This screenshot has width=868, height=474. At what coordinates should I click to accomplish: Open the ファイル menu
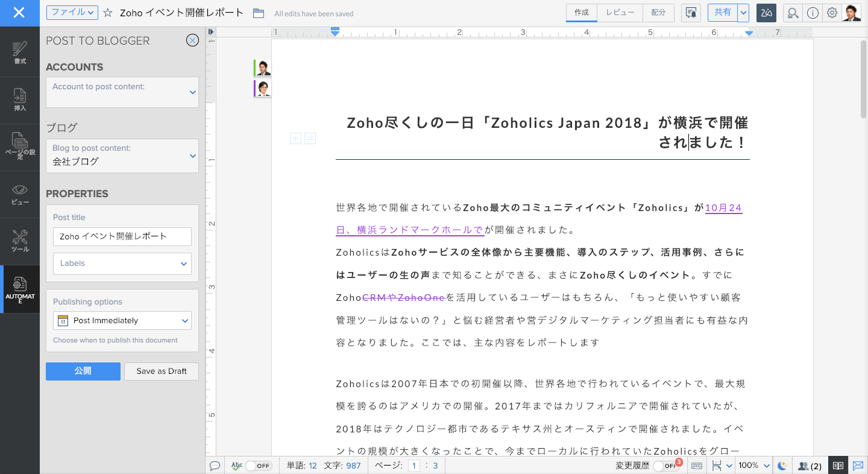pos(72,13)
